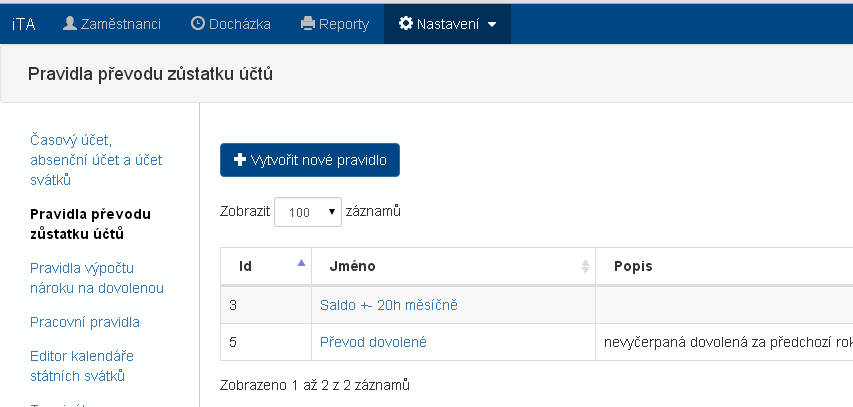The width and height of the screenshot is (853, 407).
Task: Click the sort arrow in Id column
Action: pos(301,264)
